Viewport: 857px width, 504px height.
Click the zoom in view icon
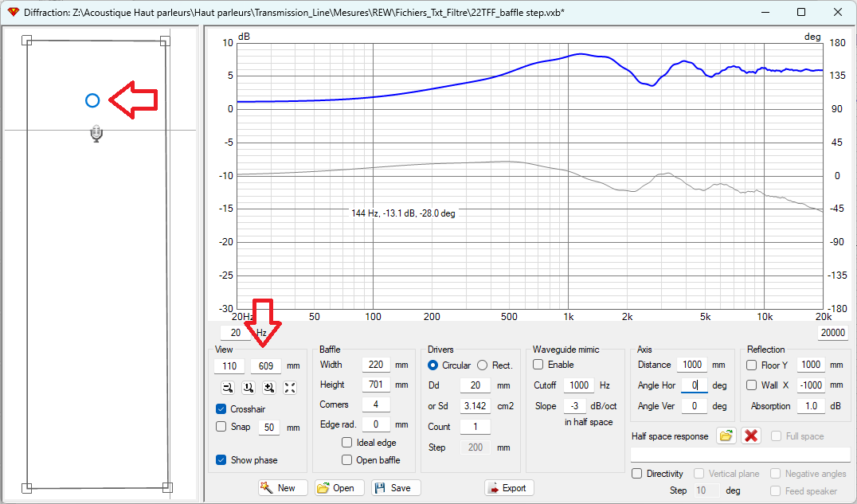tap(268, 388)
